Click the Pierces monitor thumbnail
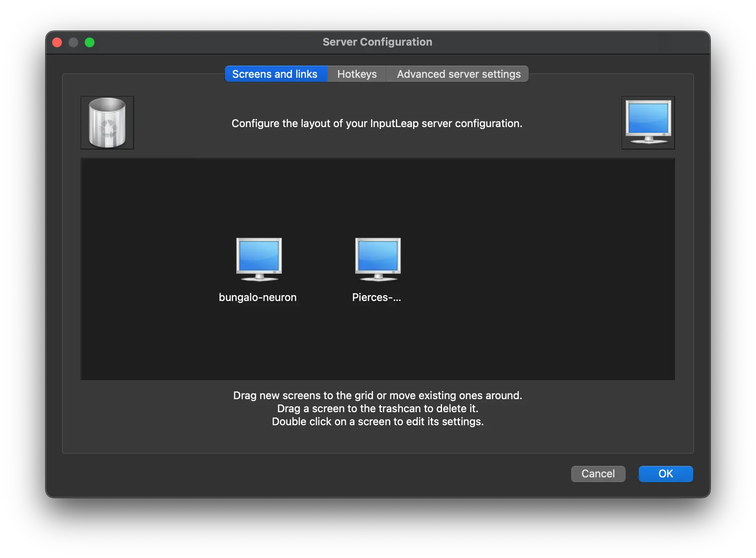The image size is (756, 558). pos(377,259)
